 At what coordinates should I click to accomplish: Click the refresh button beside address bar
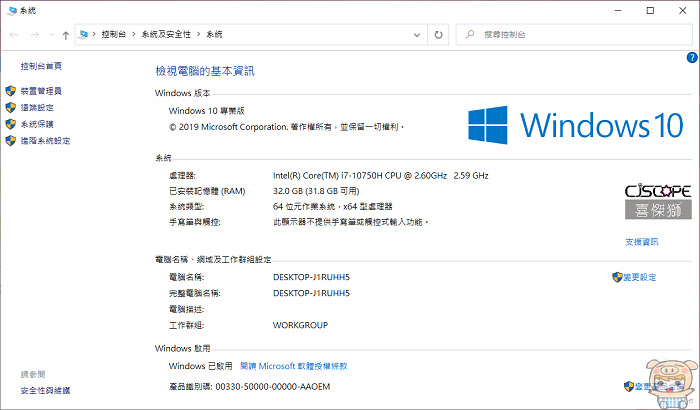tap(438, 34)
